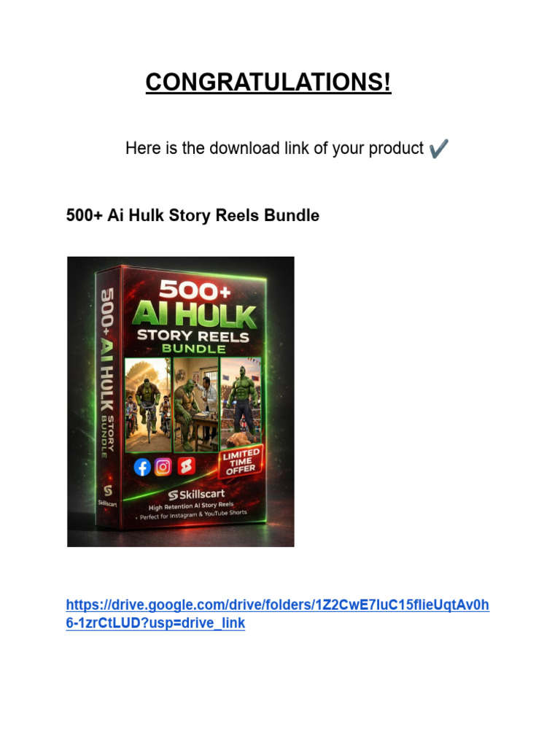Click the red YouTube Shorts icon

(186, 466)
